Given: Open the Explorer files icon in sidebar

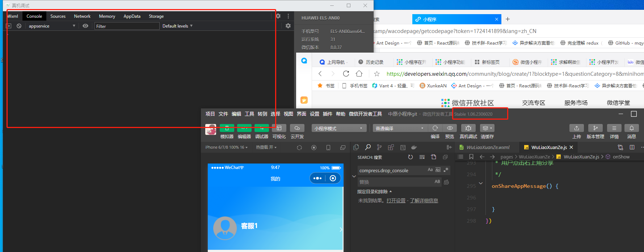Looking at the screenshot, I should click(356, 147).
